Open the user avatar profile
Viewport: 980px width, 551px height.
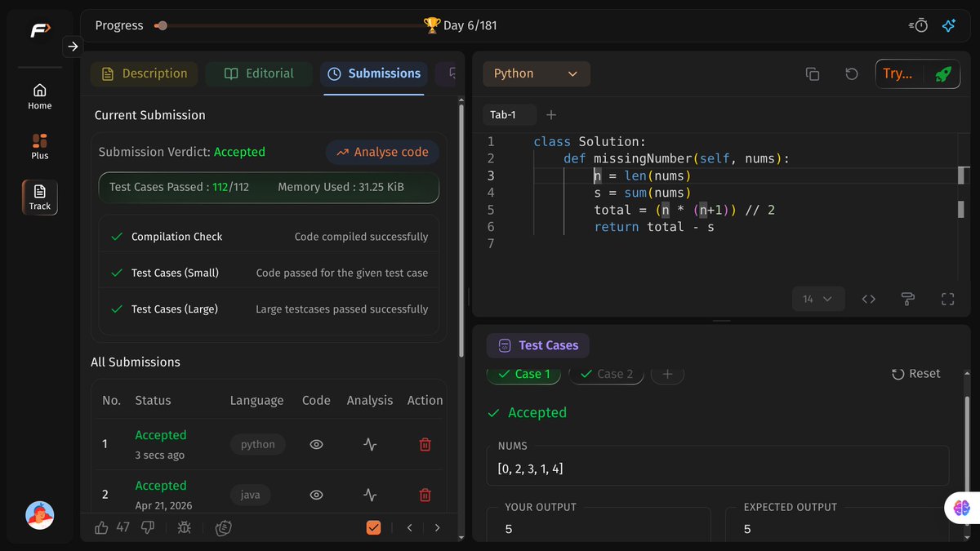40,515
